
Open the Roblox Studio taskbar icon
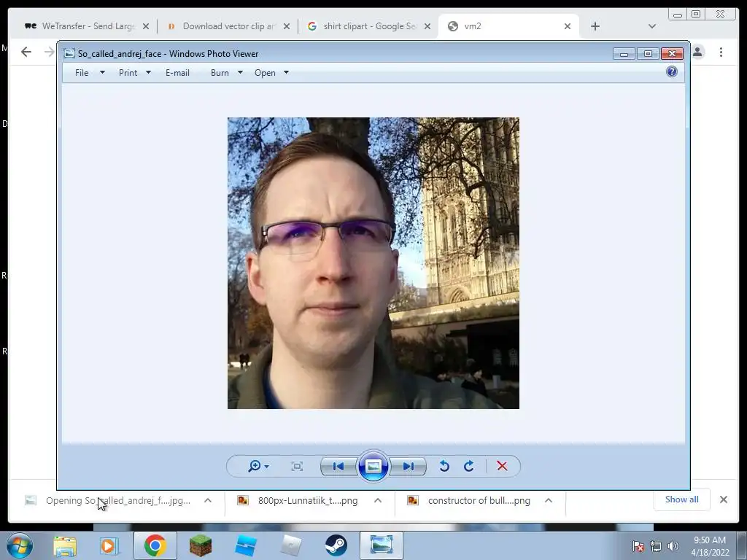click(245, 545)
